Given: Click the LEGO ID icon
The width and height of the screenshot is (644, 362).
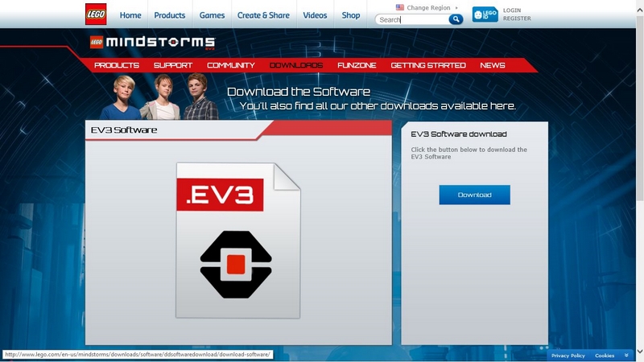Looking at the screenshot, I should tap(485, 14).
